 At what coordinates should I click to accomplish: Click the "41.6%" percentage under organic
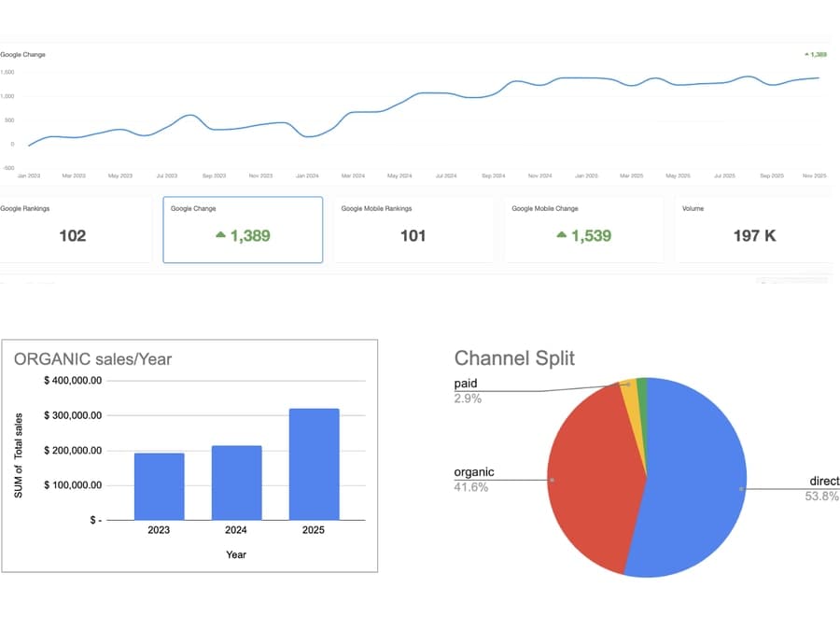471,487
